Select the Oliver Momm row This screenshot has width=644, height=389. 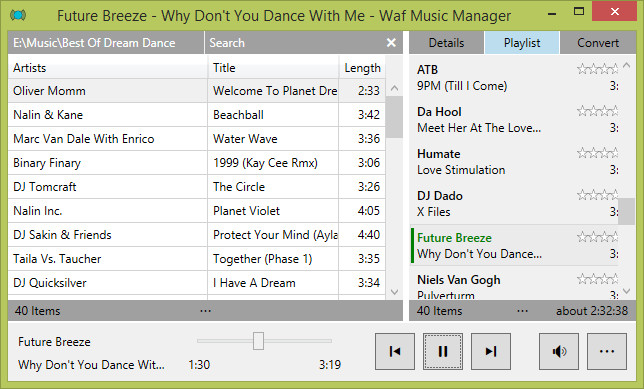(197, 91)
